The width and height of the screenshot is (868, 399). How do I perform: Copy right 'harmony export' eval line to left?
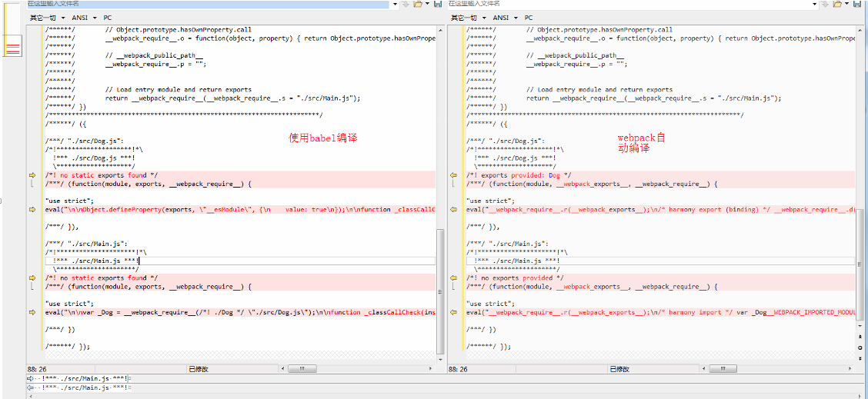click(453, 210)
